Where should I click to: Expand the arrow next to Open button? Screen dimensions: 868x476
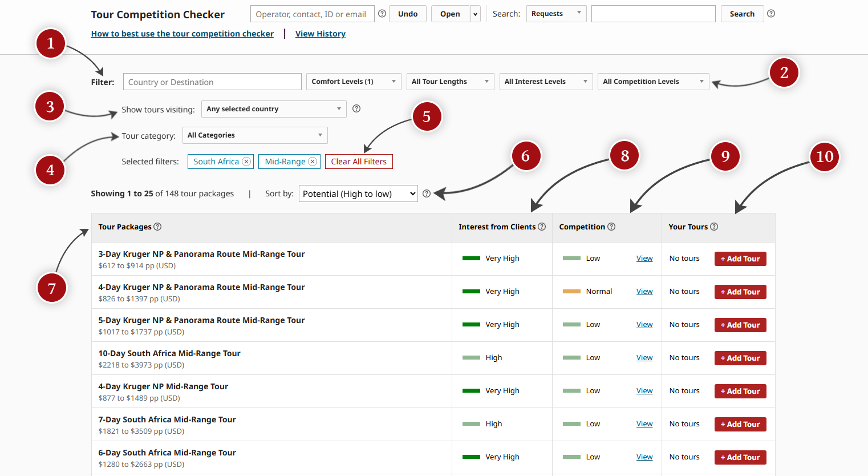pyautogui.click(x=475, y=14)
